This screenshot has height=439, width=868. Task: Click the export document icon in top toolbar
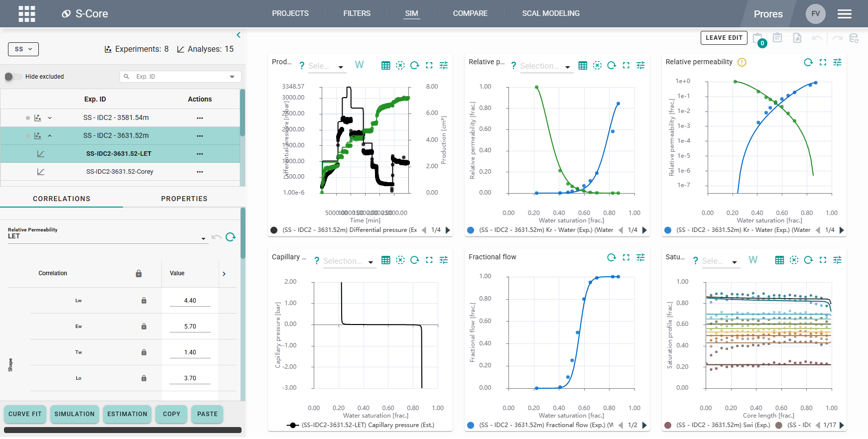(797, 38)
